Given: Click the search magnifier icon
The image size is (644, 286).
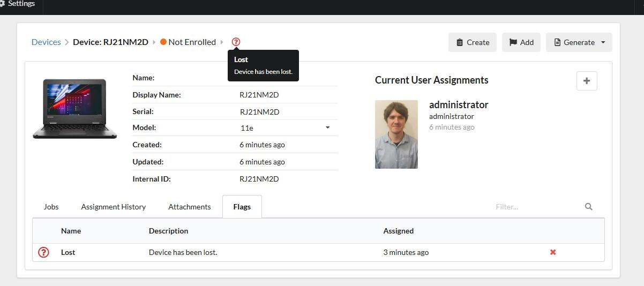Looking at the screenshot, I should point(589,207).
